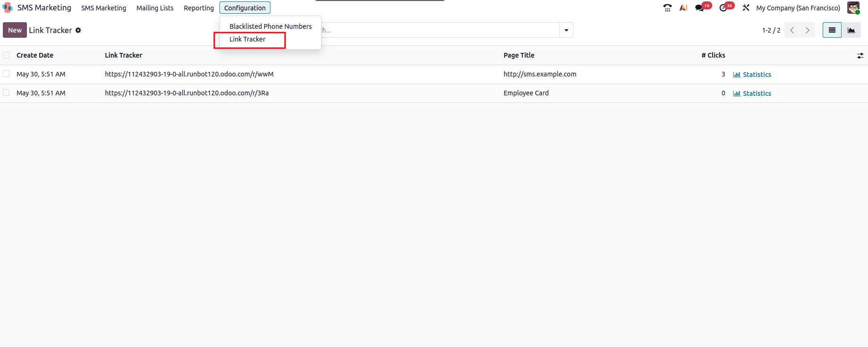Tick checkbox for the wwM link row

click(6, 74)
